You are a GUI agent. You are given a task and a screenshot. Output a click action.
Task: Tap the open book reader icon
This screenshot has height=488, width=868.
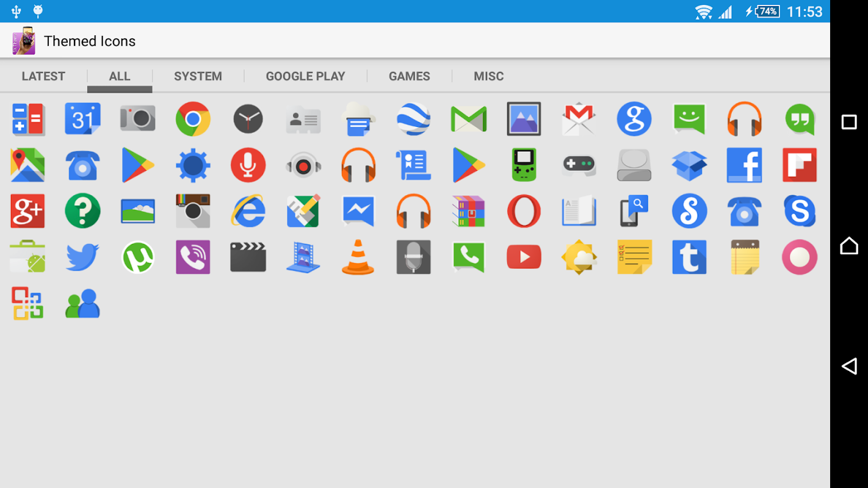(579, 211)
